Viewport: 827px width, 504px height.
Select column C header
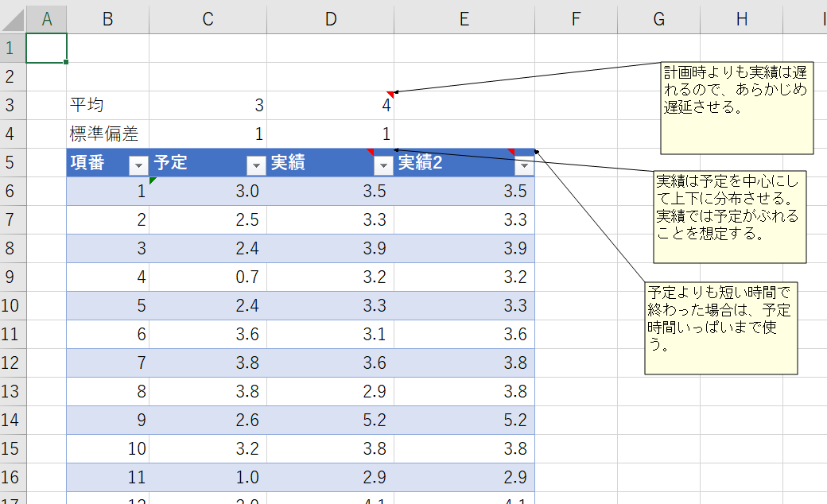click(x=208, y=20)
